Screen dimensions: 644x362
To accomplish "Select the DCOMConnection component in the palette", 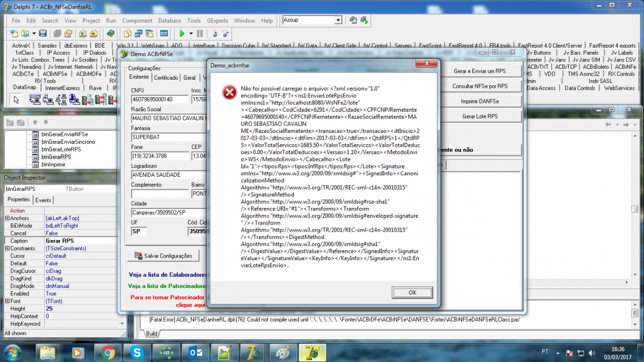I will tap(35, 99).
